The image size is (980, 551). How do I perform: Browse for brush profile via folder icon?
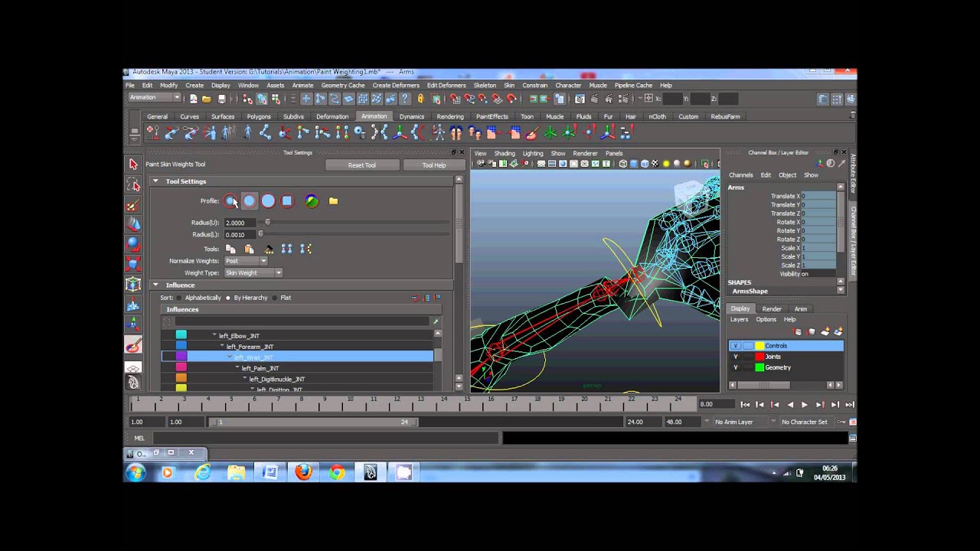point(333,201)
